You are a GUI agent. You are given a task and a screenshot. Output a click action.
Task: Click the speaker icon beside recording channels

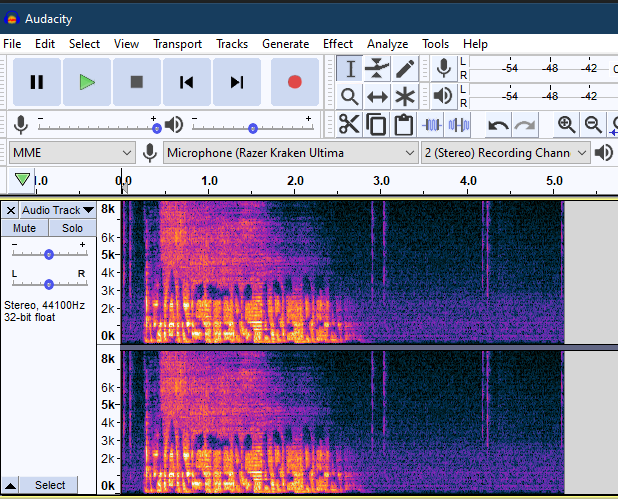(x=604, y=153)
